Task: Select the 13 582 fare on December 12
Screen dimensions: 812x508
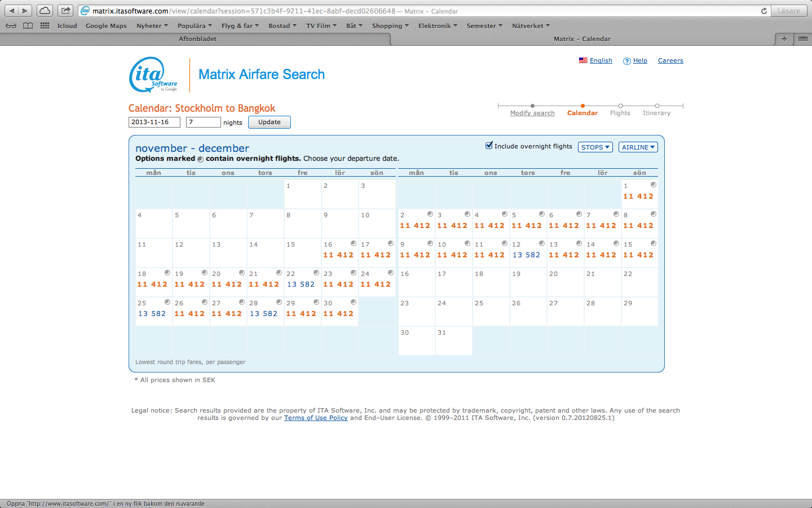Action: [x=526, y=255]
